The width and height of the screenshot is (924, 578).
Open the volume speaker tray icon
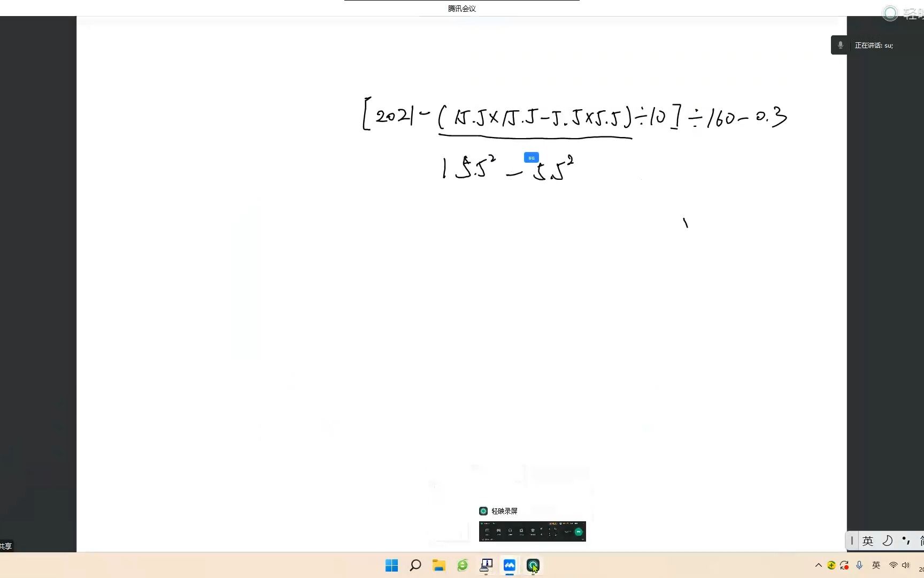pos(906,565)
